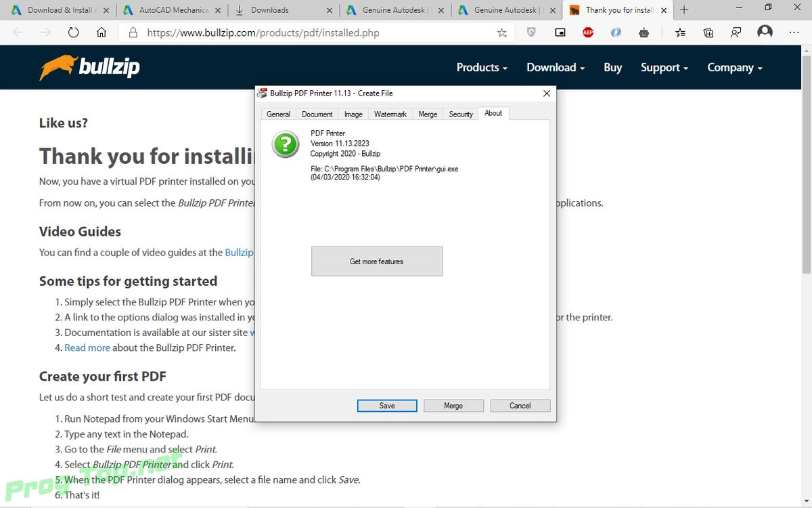Viewport: 812px width, 508px height.
Task: Close the Download & Install tab
Action: pyautogui.click(x=106, y=10)
